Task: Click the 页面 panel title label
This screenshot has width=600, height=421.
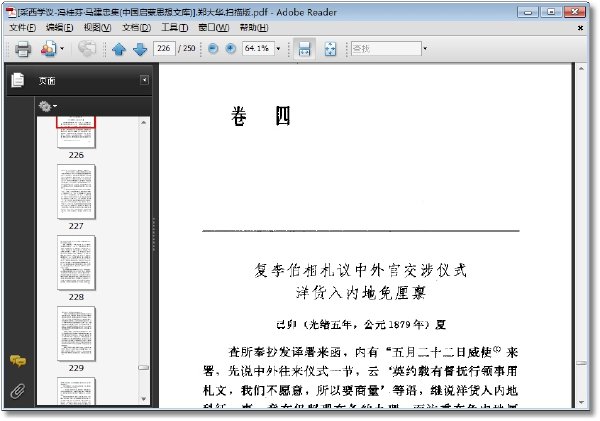Action: pos(47,81)
